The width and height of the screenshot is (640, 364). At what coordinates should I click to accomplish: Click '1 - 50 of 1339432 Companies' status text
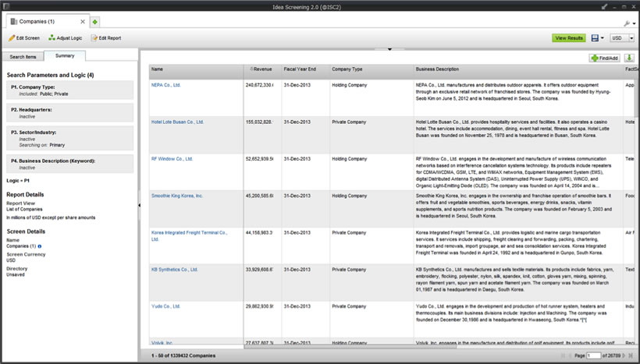click(x=183, y=356)
